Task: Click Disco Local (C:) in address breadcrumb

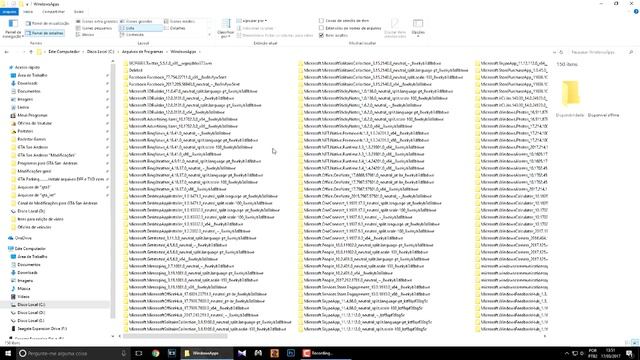Action: pyautogui.click(x=100, y=52)
